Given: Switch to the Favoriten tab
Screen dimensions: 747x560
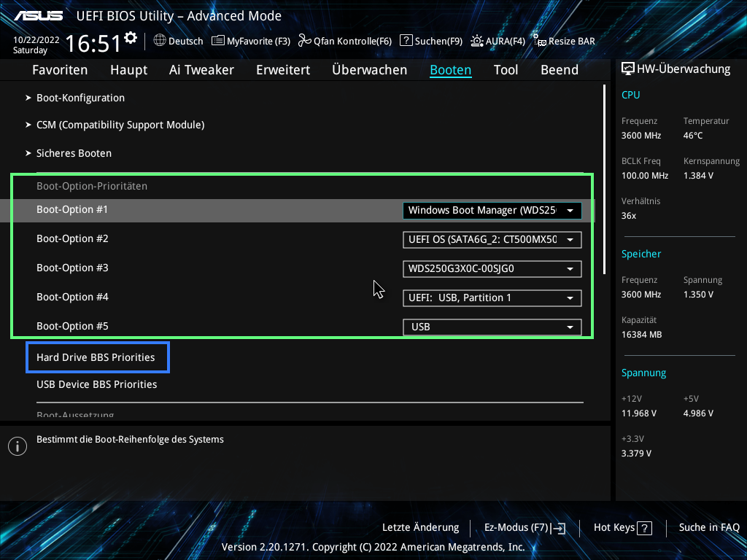Looking at the screenshot, I should pos(60,70).
